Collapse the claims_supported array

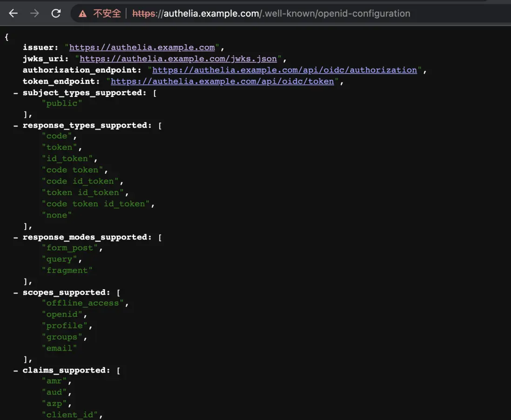[x=16, y=371]
